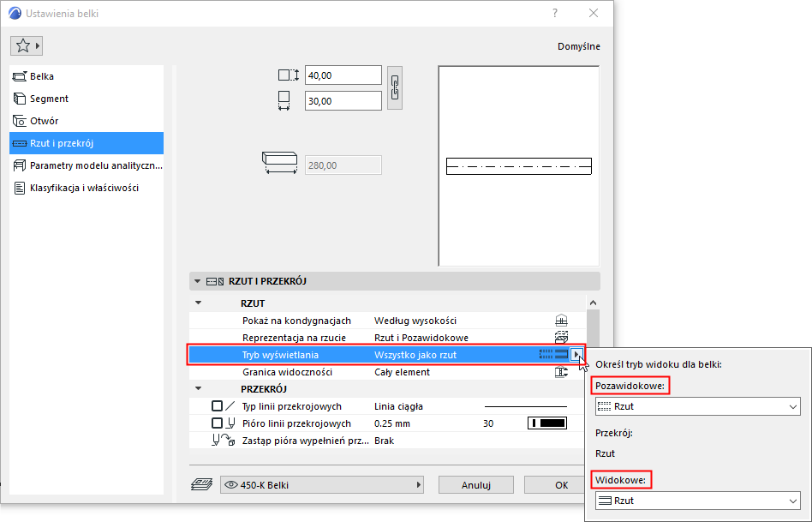The width and height of the screenshot is (812, 522).
Task: Select the Rzut i przekrój page
Action: pos(87,143)
